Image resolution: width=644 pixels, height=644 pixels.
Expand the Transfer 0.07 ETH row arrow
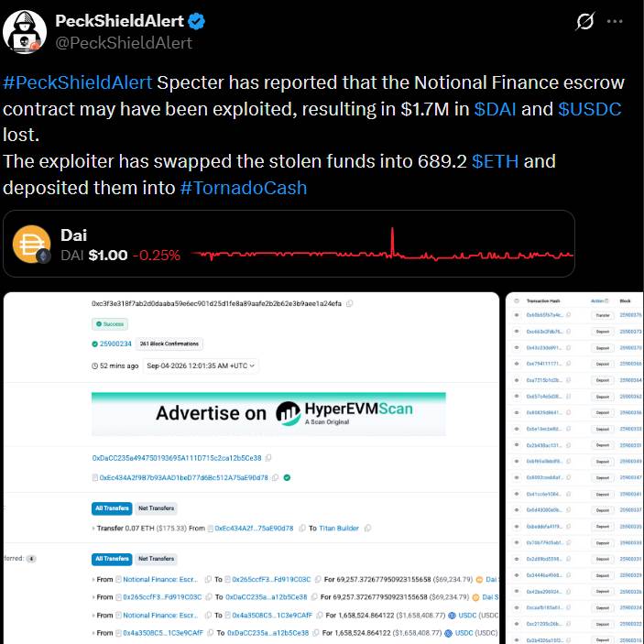tap(93, 529)
